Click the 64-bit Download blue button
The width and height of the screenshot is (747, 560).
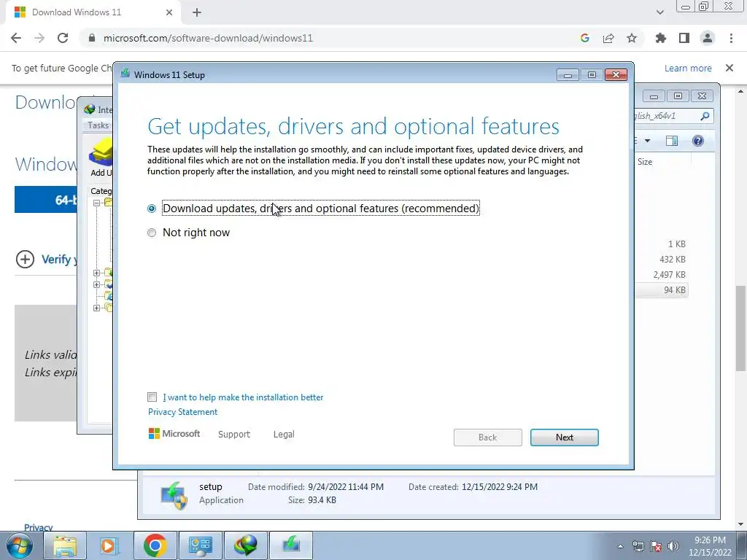point(46,200)
